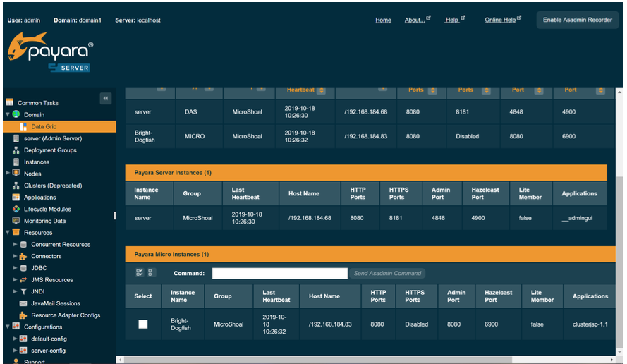The height and width of the screenshot is (364, 627).
Task: Sort by the Heartbeat column arrow
Action: 321,90
